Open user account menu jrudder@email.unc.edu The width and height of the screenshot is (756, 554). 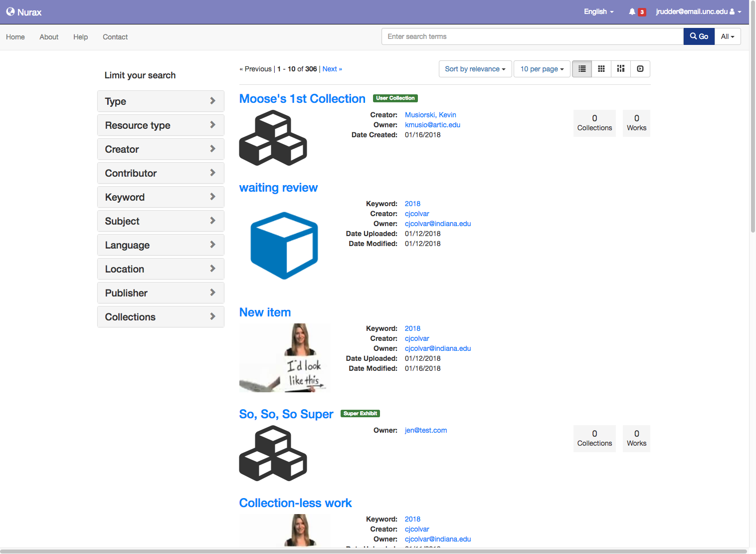tap(698, 11)
